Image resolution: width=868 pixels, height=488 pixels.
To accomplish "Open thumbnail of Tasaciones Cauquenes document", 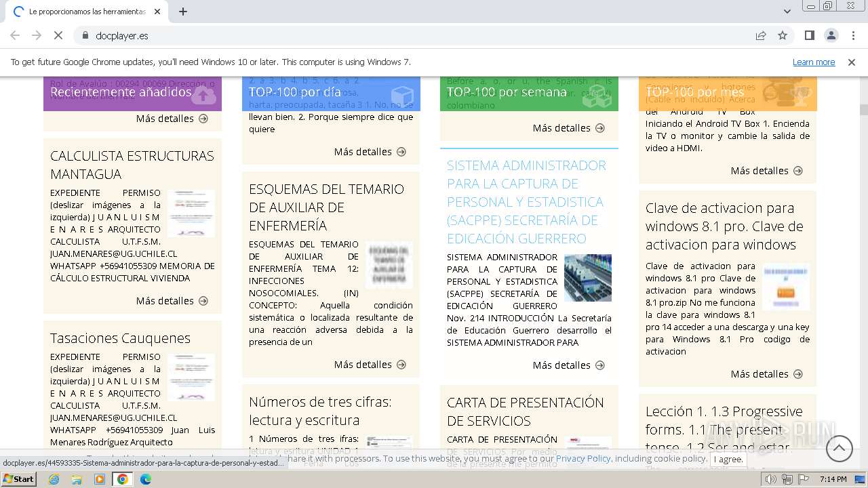I will click(191, 377).
